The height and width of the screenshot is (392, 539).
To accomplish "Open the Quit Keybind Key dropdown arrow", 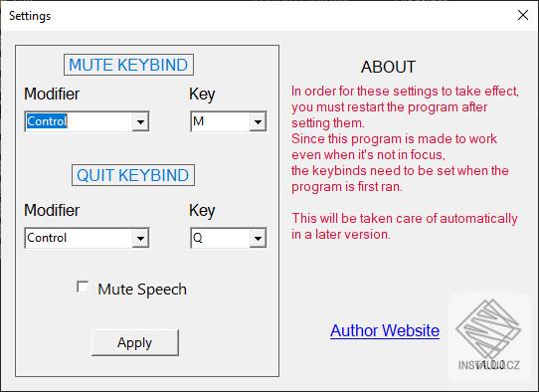I will 258,238.
